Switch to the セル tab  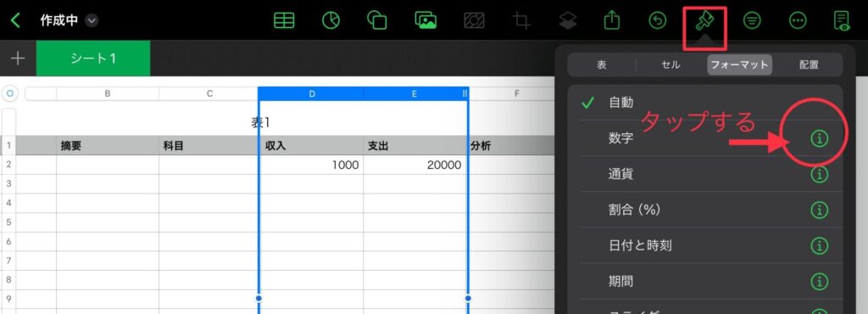point(671,64)
